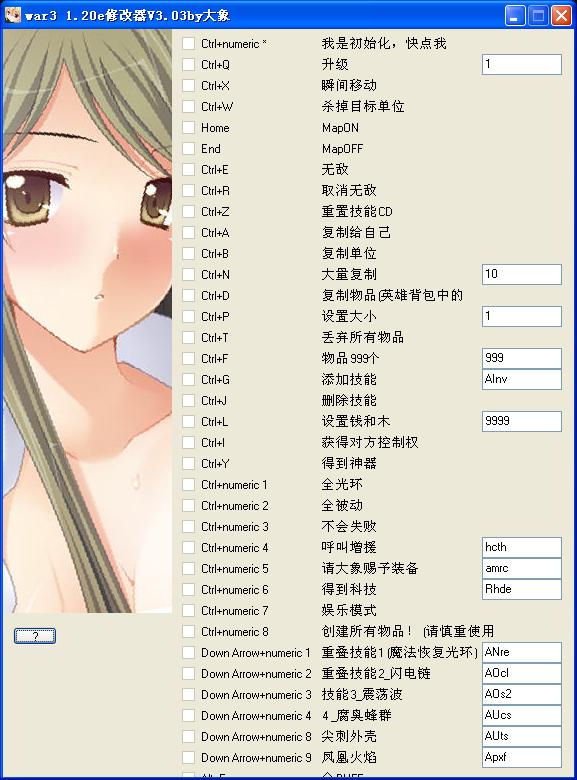This screenshot has width=577, height=780.
Task: Enable Ctrl+E invincibility checkbox
Action: pyautogui.click(x=189, y=170)
